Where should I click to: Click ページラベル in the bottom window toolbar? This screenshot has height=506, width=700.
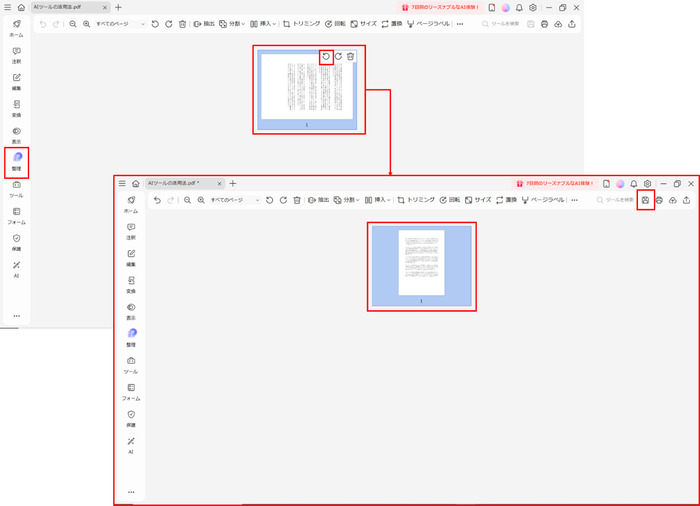[x=543, y=200]
